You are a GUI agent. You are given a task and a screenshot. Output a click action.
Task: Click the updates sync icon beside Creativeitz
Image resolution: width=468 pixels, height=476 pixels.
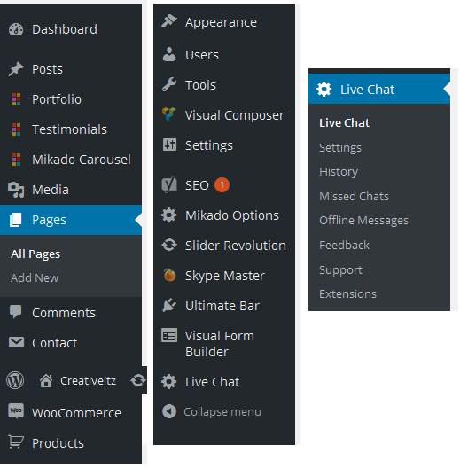(x=138, y=380)
